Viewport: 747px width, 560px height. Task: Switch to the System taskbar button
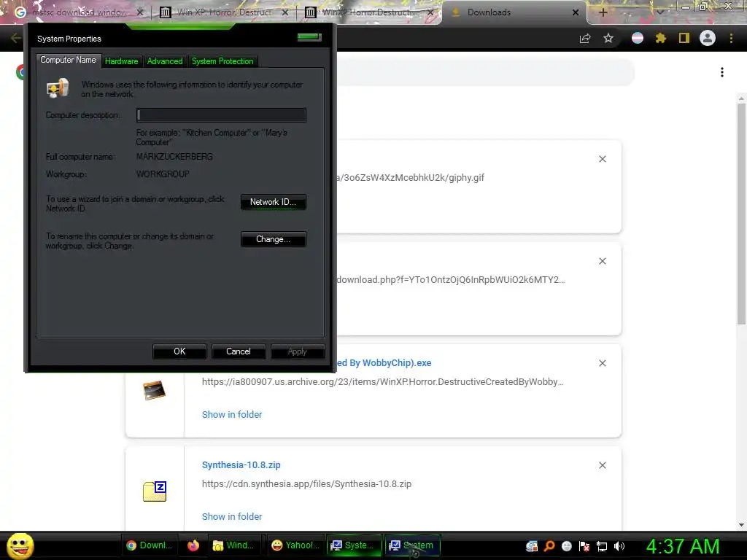[412, 545]
